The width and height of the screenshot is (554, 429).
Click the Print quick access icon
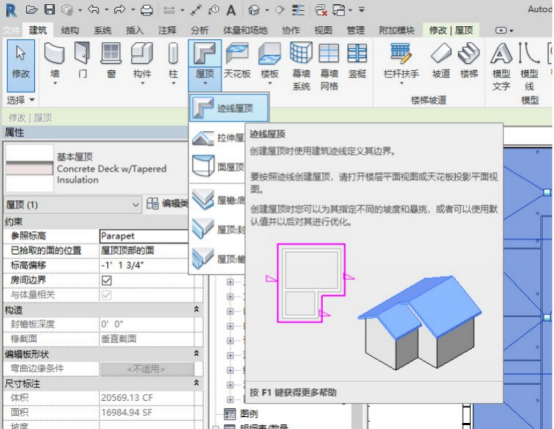(x=147, y=10)
